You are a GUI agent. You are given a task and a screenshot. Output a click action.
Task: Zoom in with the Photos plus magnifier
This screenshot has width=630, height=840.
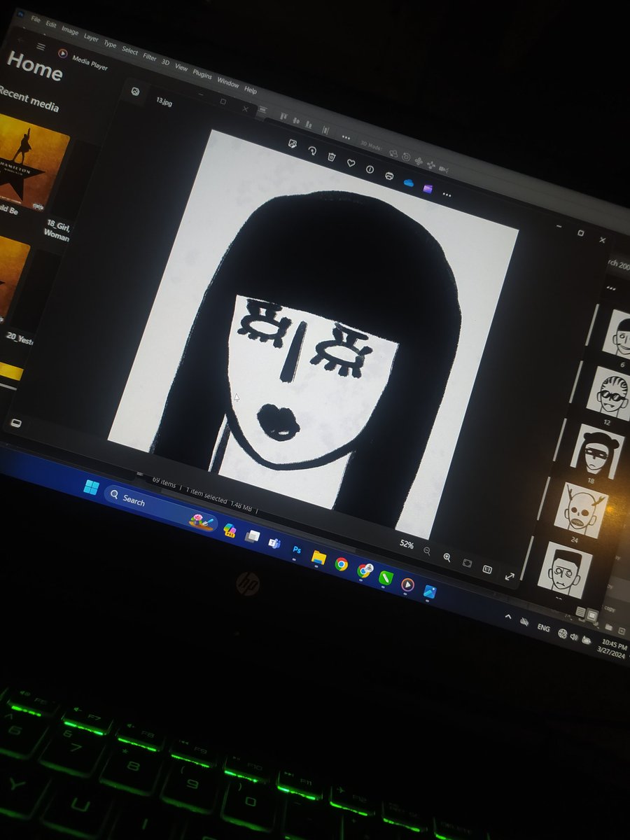(447, 557)
